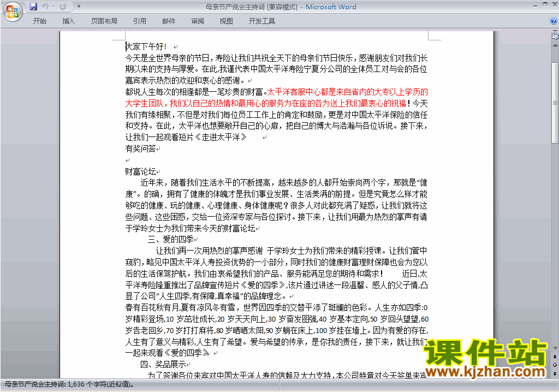Open the undo history dropdown arrow
The width and height of the screenshot is (559, 392).
pyautogui.click(x=53, y=7)
